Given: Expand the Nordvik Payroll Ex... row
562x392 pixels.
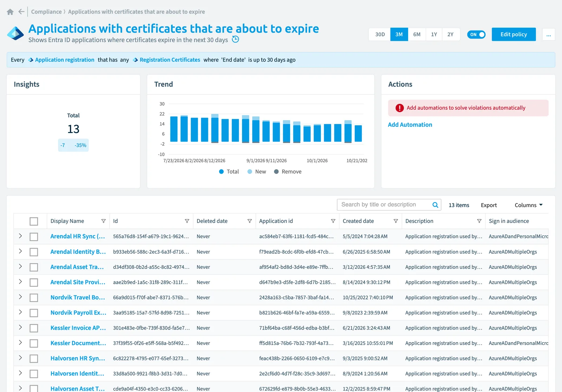Looking at the screenshot, I should coord(20,312).
